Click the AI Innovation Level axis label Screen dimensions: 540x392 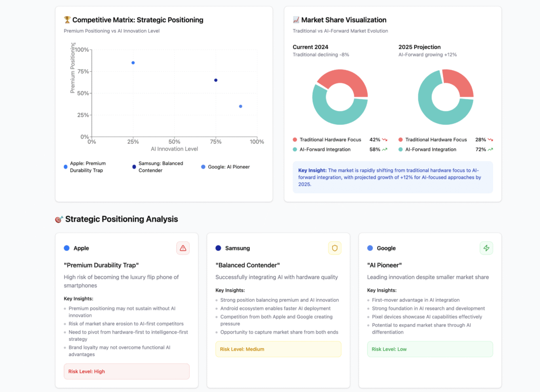[x=174, y=149]
